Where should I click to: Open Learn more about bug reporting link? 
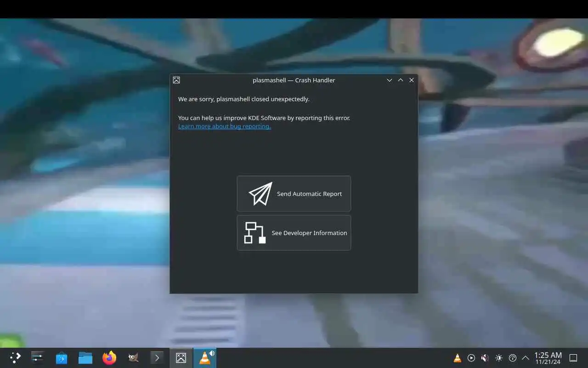[224, 126]
